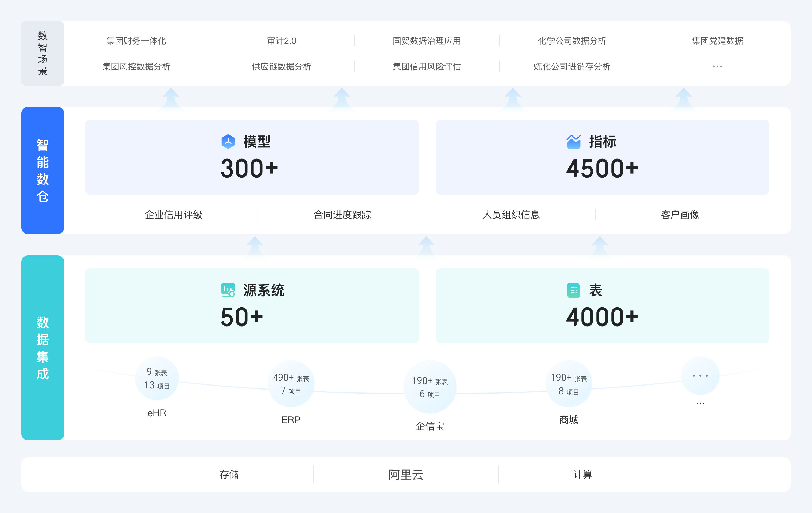Click the upward arrow above 模型 card
Image resolution: width=812 pixels, height=513 pixels.
point(171,98)
